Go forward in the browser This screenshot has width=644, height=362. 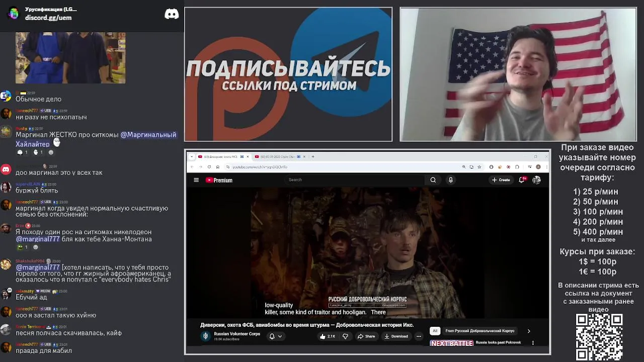(201, 167)
